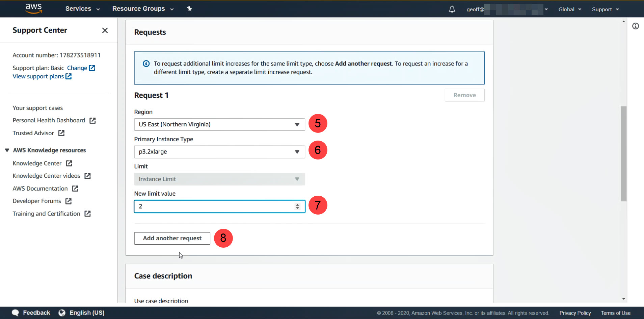
Task: Open the geoff@ account menu
Action: (507, 9)
